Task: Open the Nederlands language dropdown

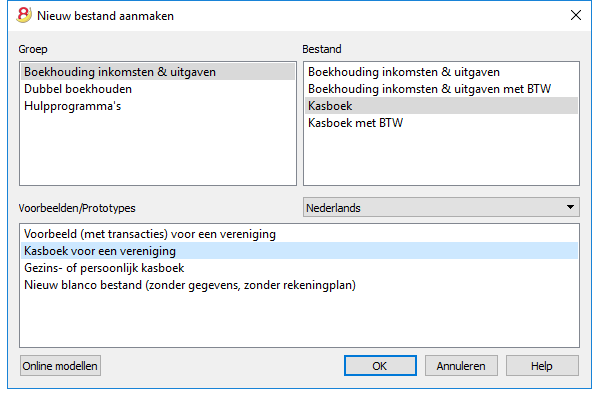Action: (x=441, y=207)
